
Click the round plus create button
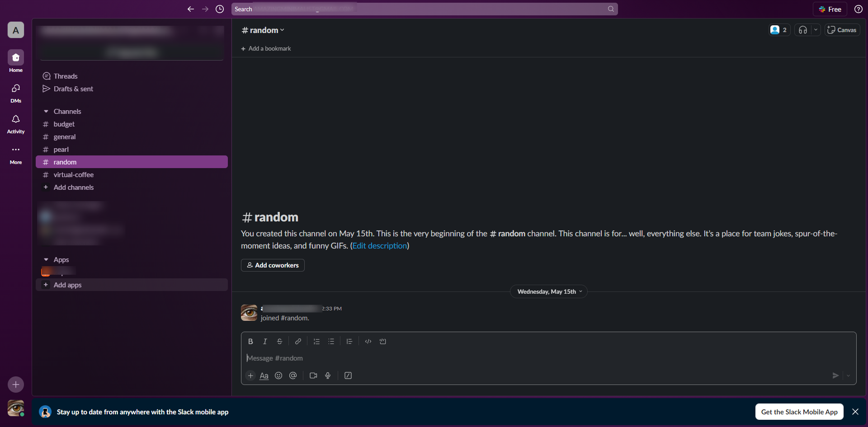click(x=16, y=385)
